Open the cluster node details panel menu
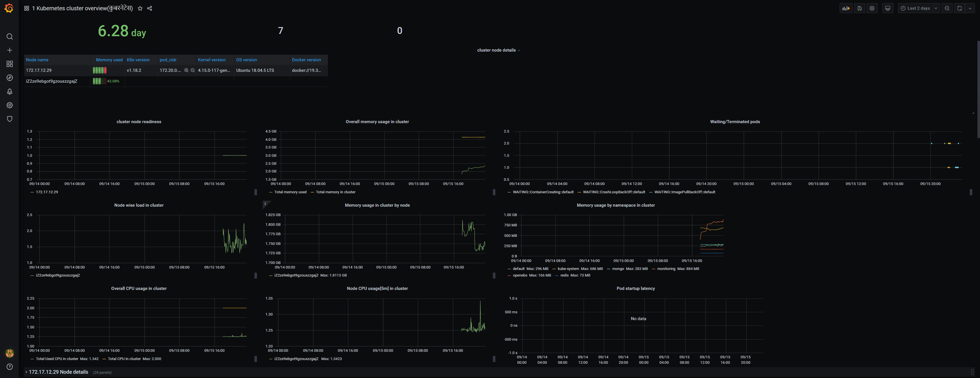980x378 pixels. [x=496, y=50]
